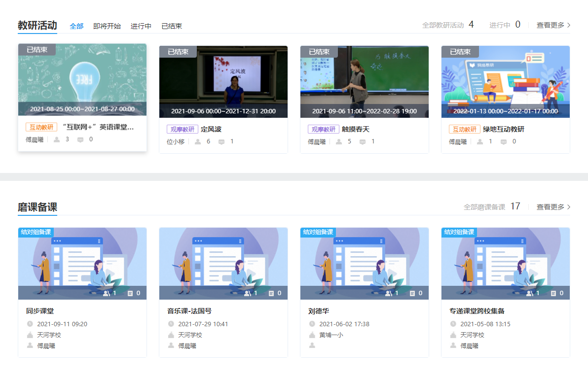Click participants icon on 定风波 card
The height and width of the screenshot is (376, 588).
point(198,141)
